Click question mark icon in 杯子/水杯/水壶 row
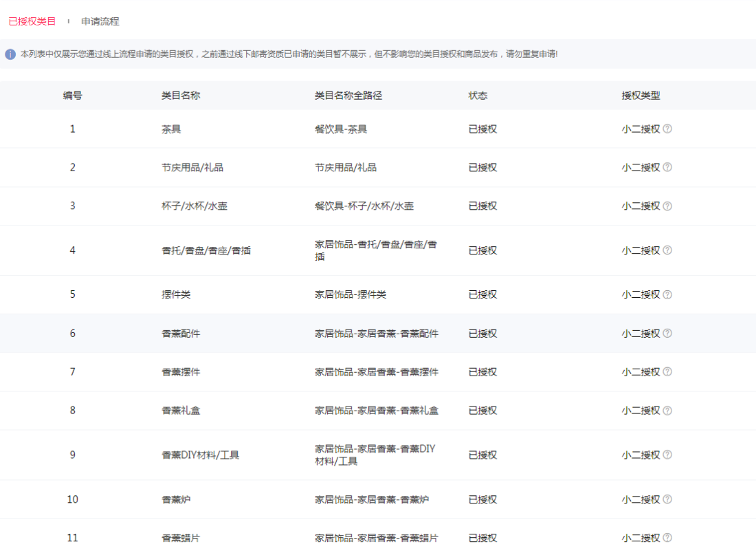This screenshot has width=756, height=553. coord(667,206)
